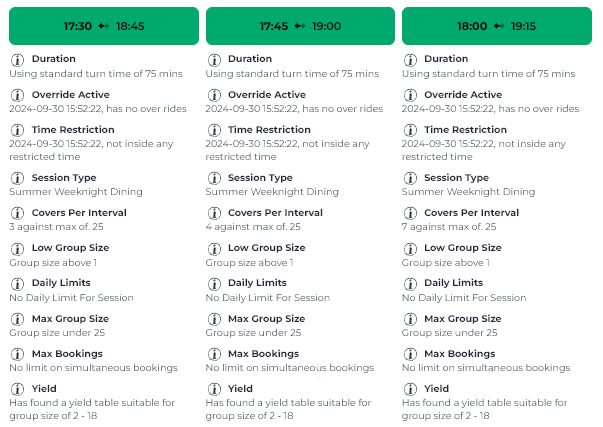The width and height of the screenshot is (603, 427).
Task: Click Override Active info icon in 17:45 column
Action: (214, 95)
